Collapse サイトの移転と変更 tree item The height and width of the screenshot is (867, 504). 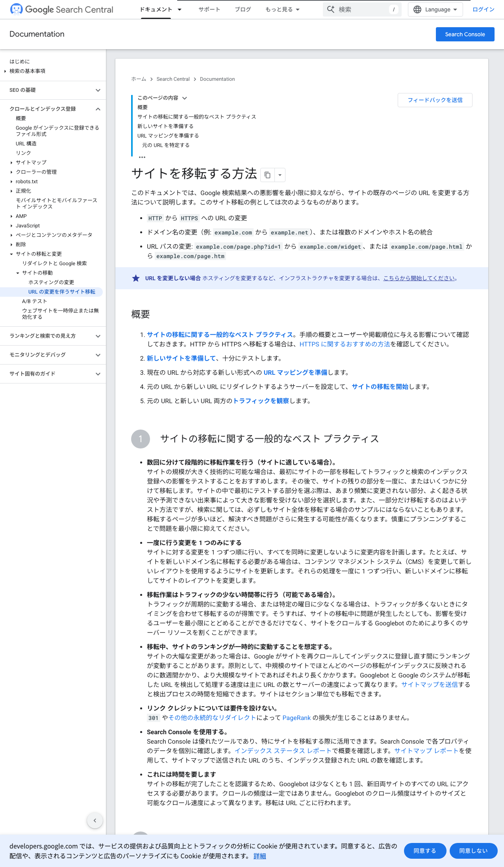point(11,254)
